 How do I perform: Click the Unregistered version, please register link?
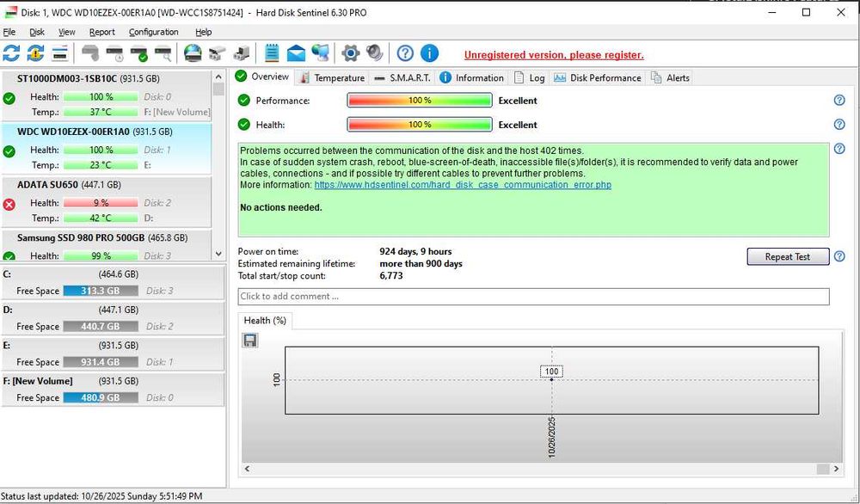pyautogui.click(x=554, y=55)
